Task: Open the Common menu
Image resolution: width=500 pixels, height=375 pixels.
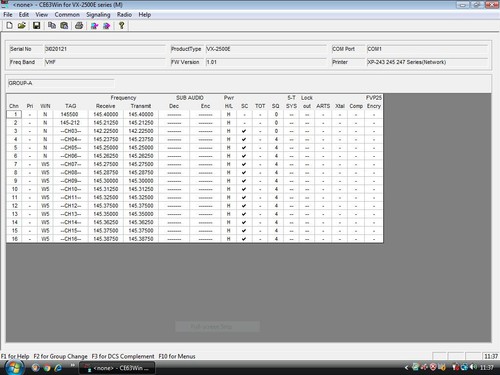Action: [67, 15]
